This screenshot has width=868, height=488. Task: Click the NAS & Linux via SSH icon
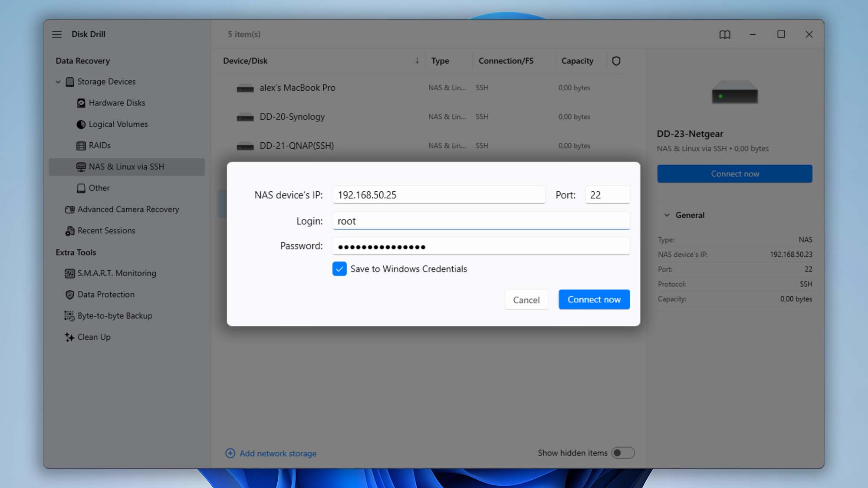click(x=81, y=167)
